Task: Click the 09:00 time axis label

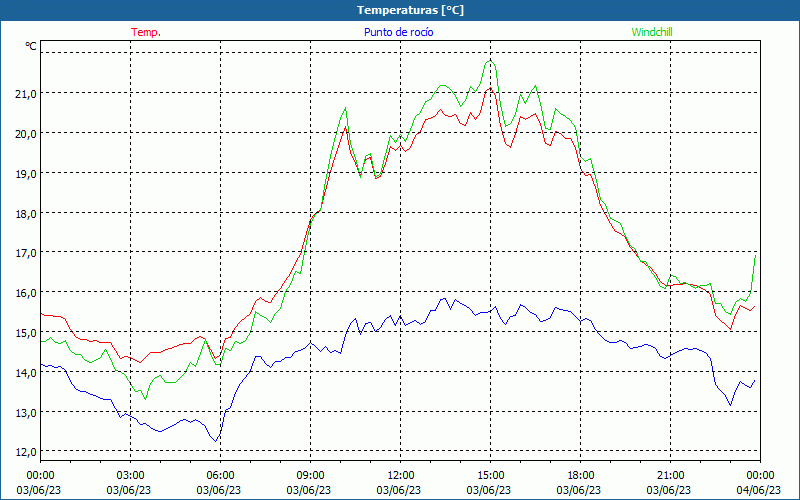Action: pos(310,475)
